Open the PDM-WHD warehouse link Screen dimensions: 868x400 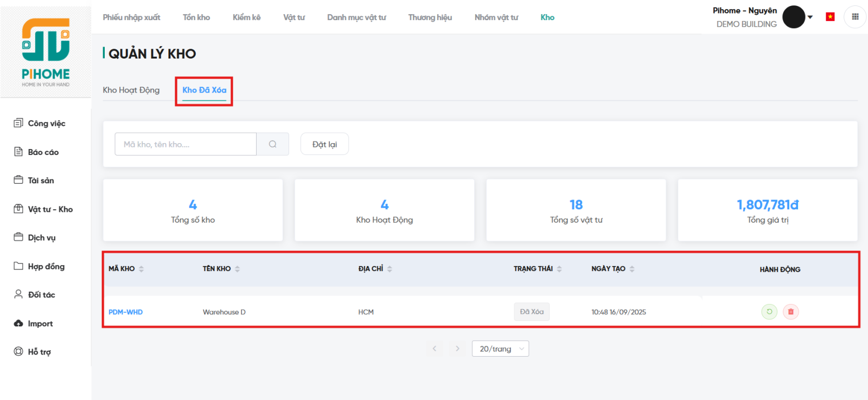[125, 312]
